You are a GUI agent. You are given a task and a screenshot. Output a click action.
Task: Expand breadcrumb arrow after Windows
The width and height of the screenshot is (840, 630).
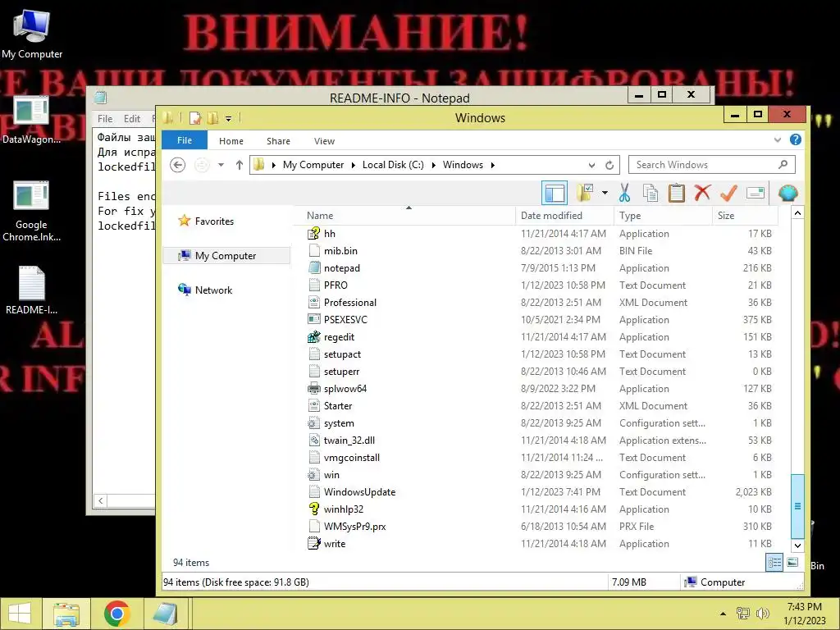tap(492, 165)
